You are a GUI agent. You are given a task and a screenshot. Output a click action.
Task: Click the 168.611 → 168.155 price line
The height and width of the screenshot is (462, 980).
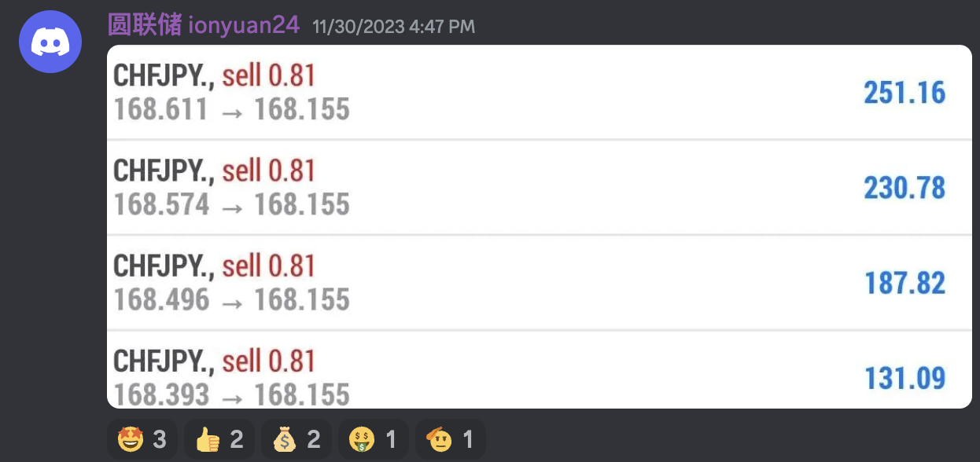click(232, 109)
